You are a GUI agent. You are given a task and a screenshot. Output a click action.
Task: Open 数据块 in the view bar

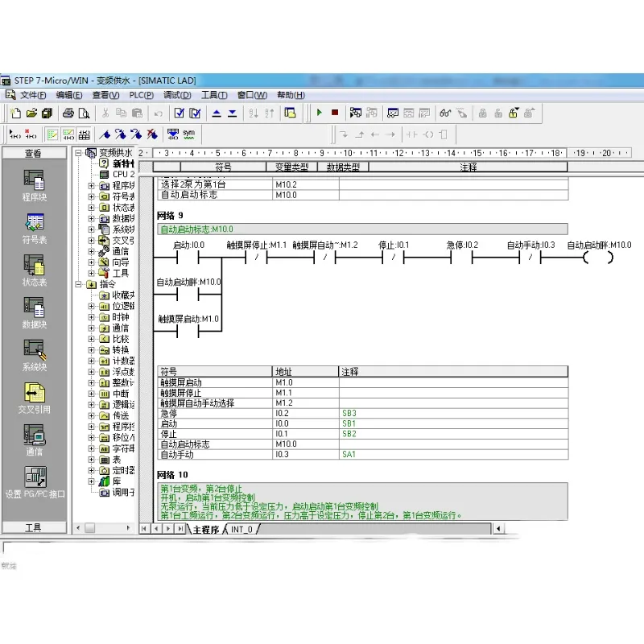pyautogui.click(x=34, y=313)
